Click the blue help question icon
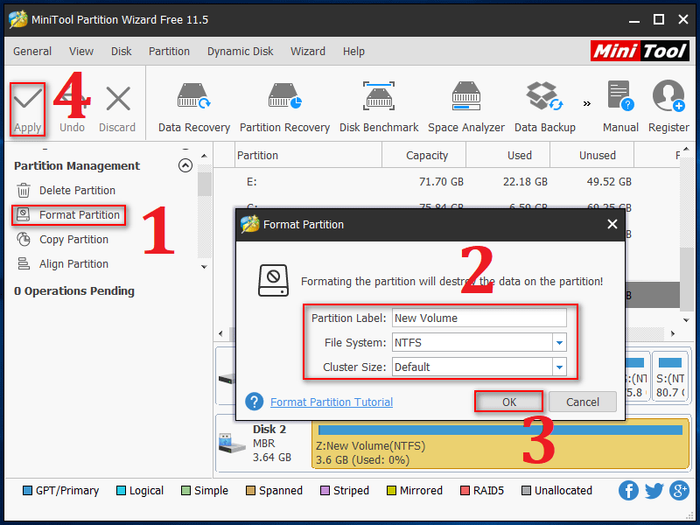The image size is (700, 525). [x=254, y=402]
